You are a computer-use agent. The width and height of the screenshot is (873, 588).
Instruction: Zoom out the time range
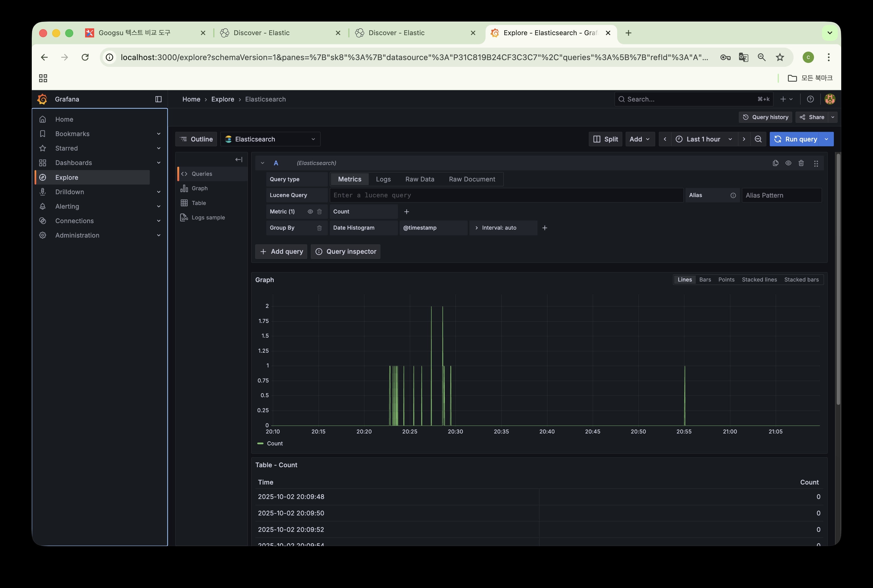(x=758, y=139)
